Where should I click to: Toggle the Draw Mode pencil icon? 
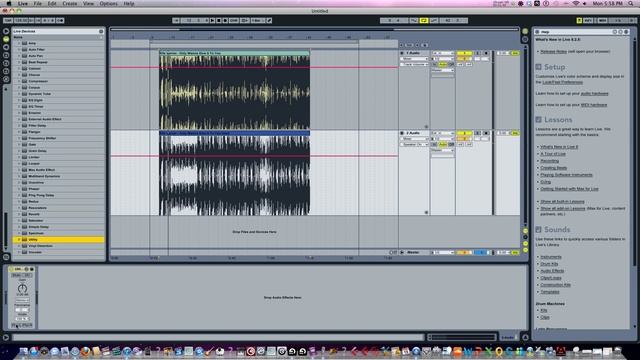pyautogui.click(x=269, y=20)
